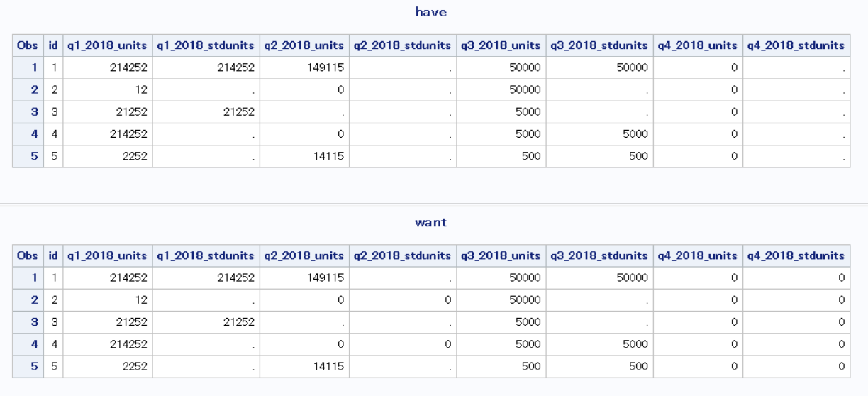The image size is (868, 396).
Task: Click the id header in have table
Action: (53, 45)
